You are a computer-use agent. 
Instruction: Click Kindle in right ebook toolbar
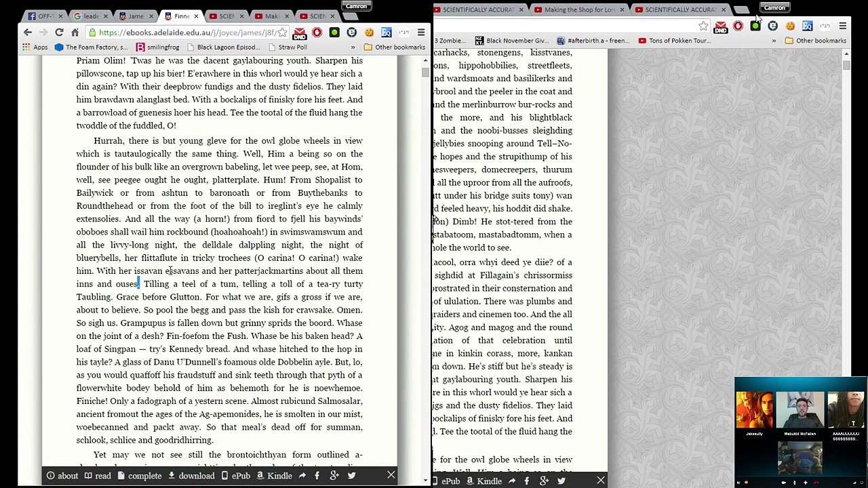click(x=484, y=481)
